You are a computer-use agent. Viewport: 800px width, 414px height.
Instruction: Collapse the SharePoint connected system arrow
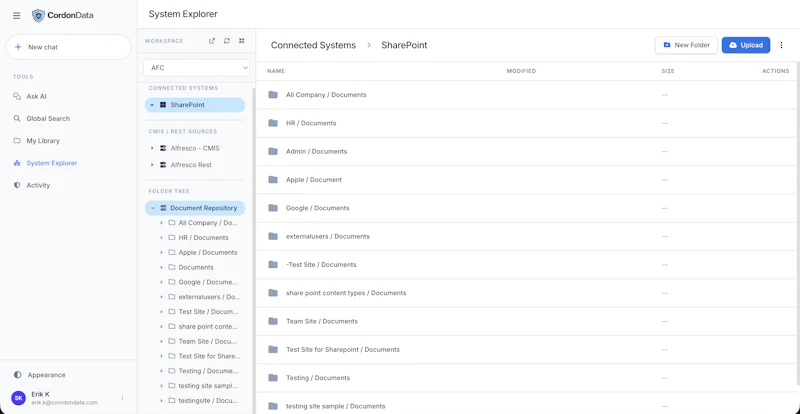(x=152, y=105)
